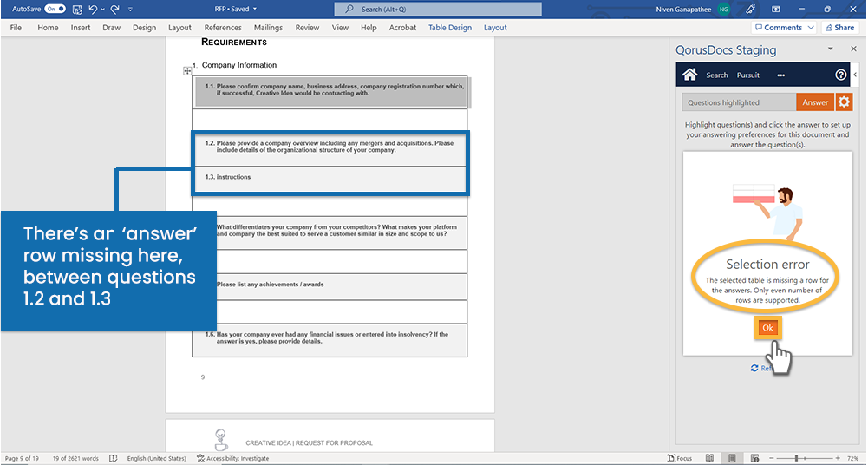
Task: Click question 1.1 table cell
Action: tap(330, 91)
